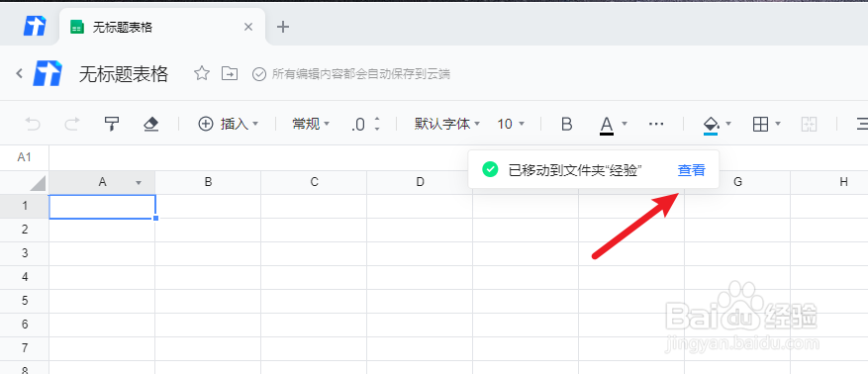This screenshot has height=374, width=868.
Task: Toggle bold formatting
Action: 566,124
